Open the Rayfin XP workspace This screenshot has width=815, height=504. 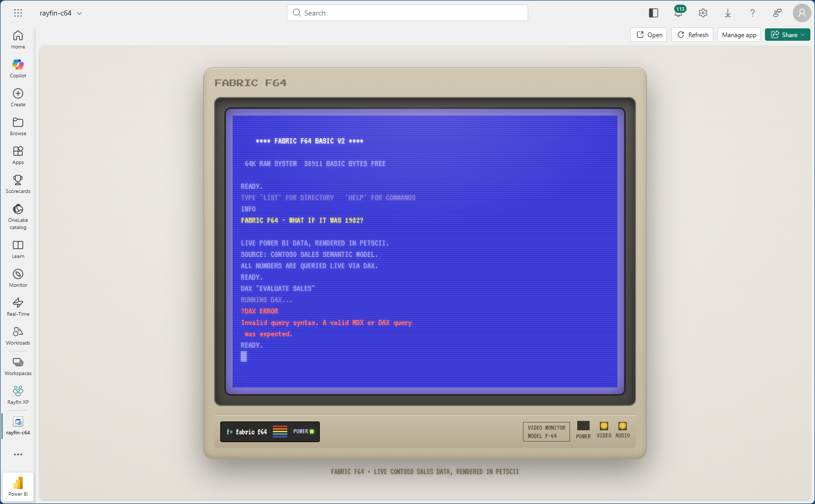coord(18,395)
